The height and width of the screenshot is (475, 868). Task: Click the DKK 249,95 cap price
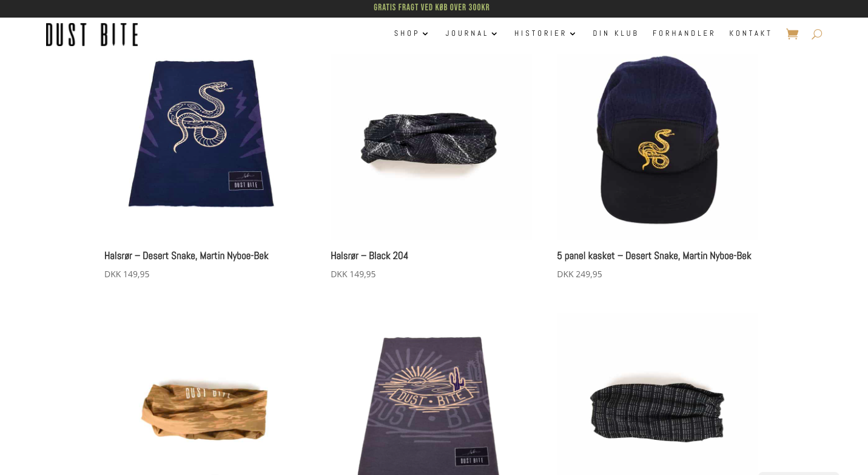click(x=579, y=274)
